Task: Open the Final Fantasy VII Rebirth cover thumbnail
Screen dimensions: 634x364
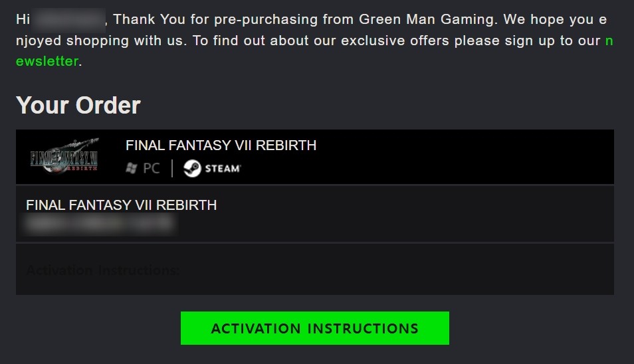Action: pos(64,156)
